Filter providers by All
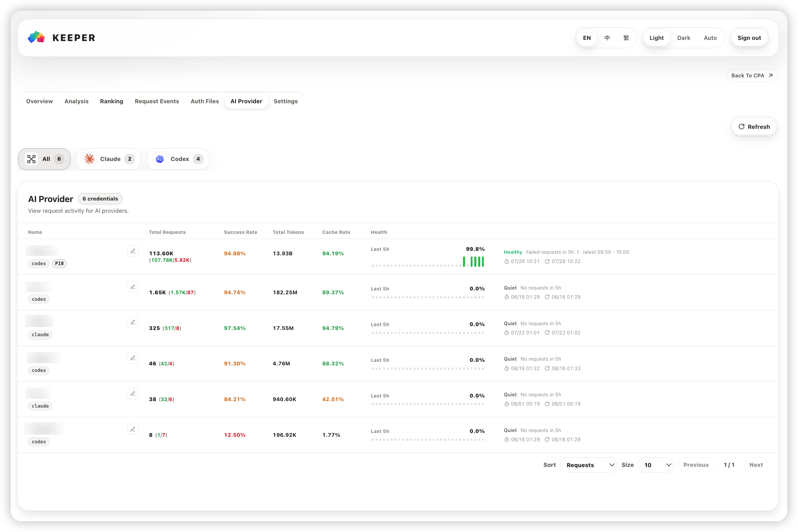The image size is (798, 532). point(44,159)
